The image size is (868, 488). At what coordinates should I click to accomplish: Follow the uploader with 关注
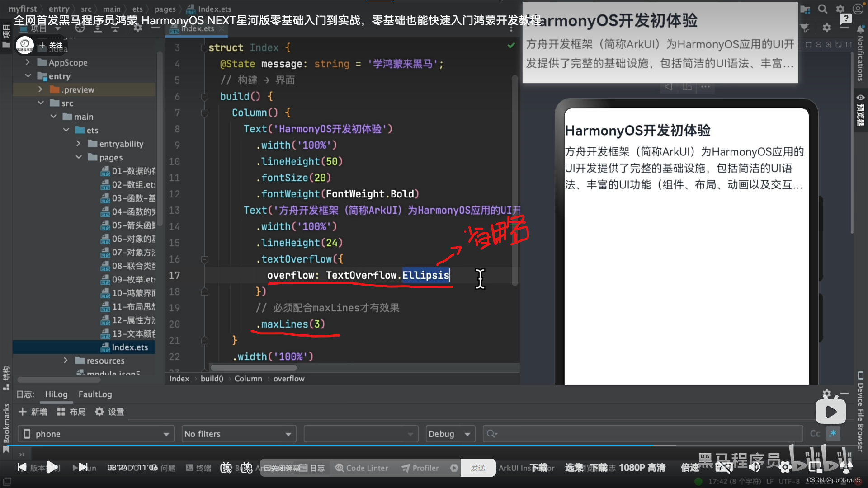pos(51,45)
